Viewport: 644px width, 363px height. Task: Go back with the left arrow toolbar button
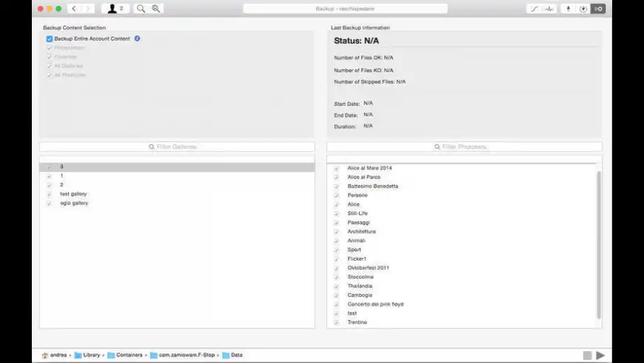(74, 9)
